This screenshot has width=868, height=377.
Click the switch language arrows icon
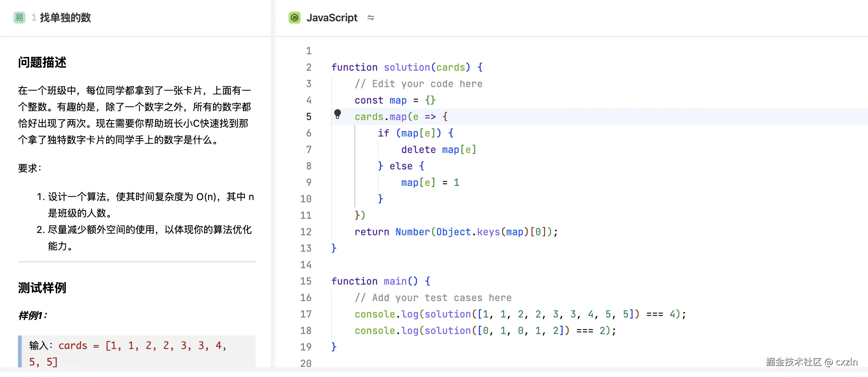[370, 18]
